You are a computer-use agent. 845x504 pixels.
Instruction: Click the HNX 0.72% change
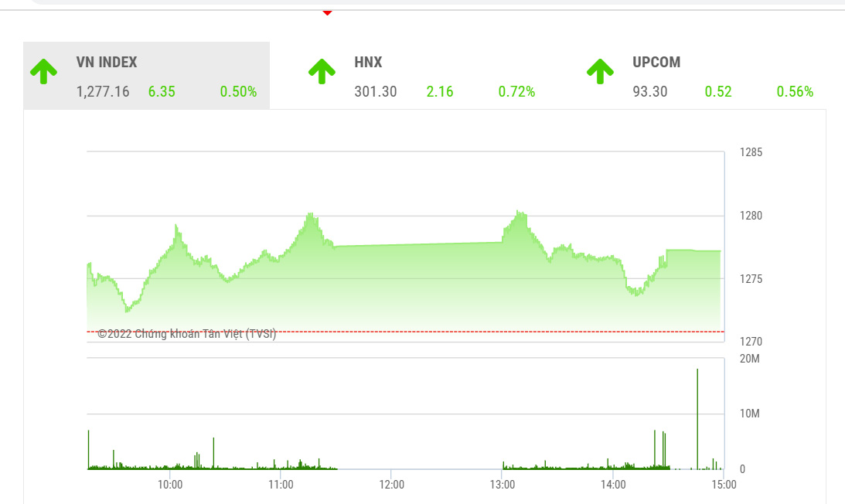(x=516, y=92)
